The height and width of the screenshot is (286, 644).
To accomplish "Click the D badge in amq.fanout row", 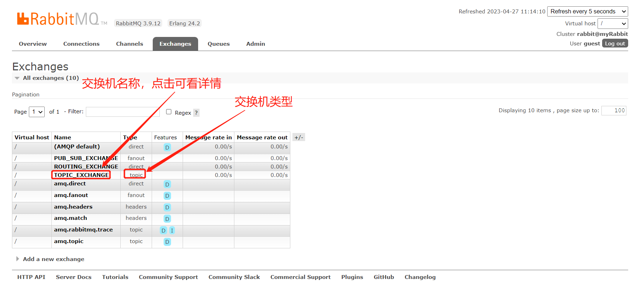I will 167,196.
